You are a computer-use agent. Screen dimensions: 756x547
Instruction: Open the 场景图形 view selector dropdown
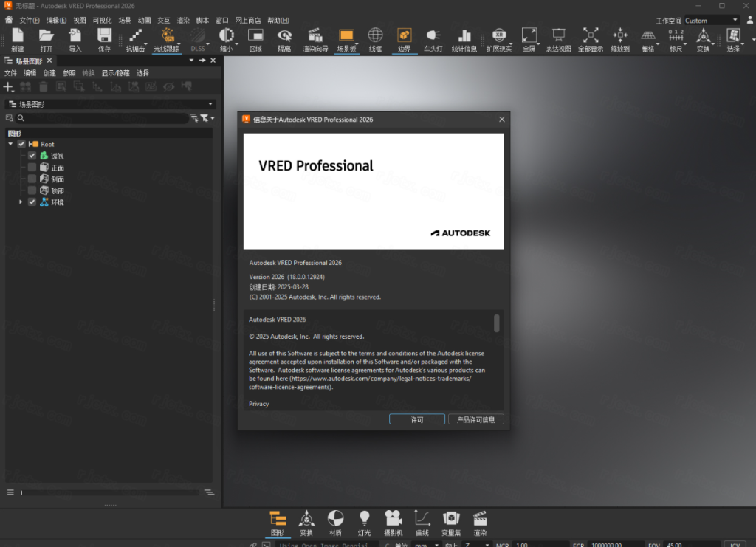click(x=109, y=105)
